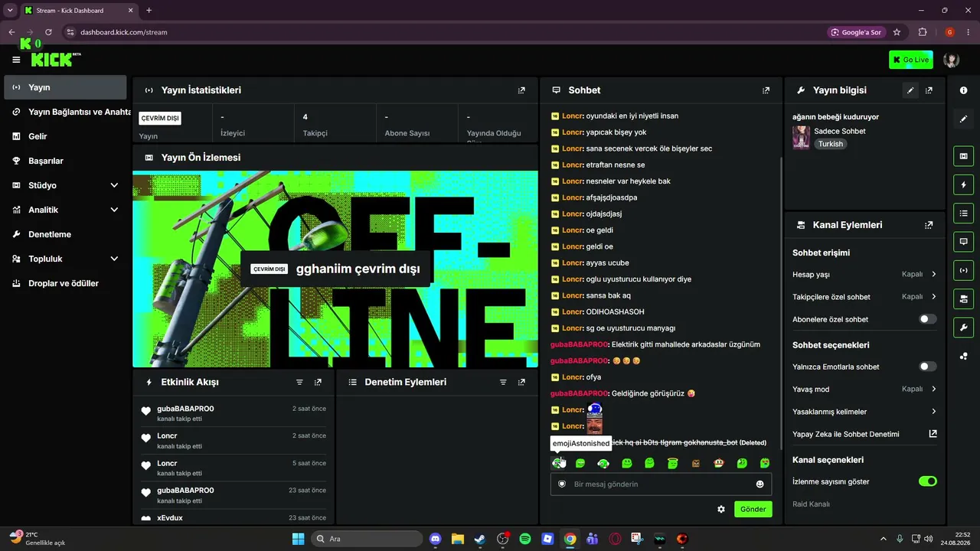Click the Go Live button
This screenshot has width=980, height=551.
coord(910,60)
